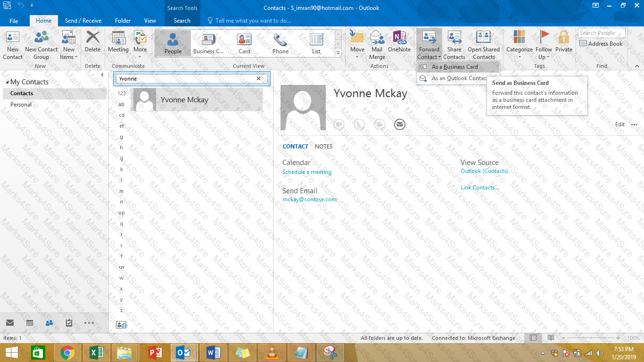The image size is (644, 362).
Task: Email mckay@contose.com
Action: (310, 199)
